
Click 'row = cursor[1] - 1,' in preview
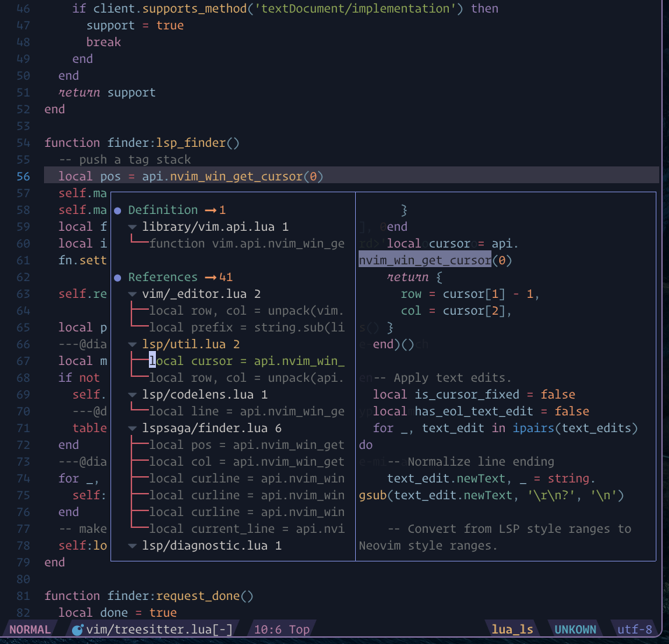(x=470, y=294)
